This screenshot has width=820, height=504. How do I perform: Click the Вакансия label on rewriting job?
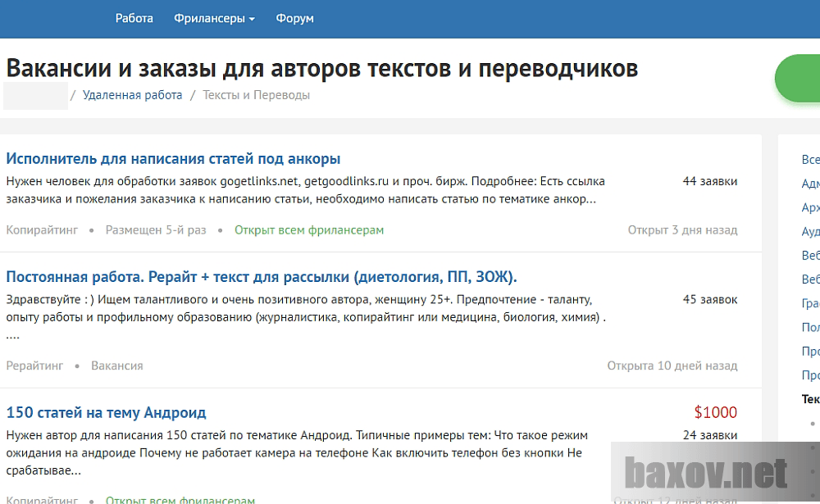(x=117, y=366)
